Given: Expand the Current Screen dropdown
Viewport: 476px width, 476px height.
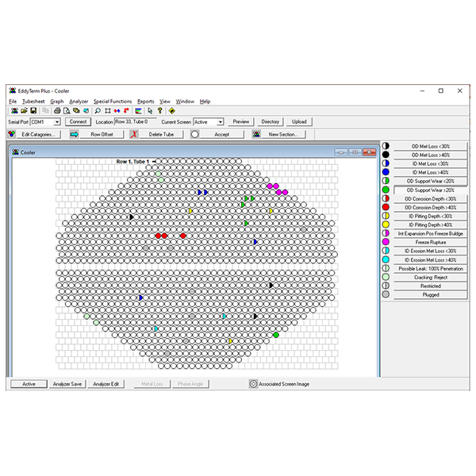Looking at the screenshot, I should (x=220, y=122).
